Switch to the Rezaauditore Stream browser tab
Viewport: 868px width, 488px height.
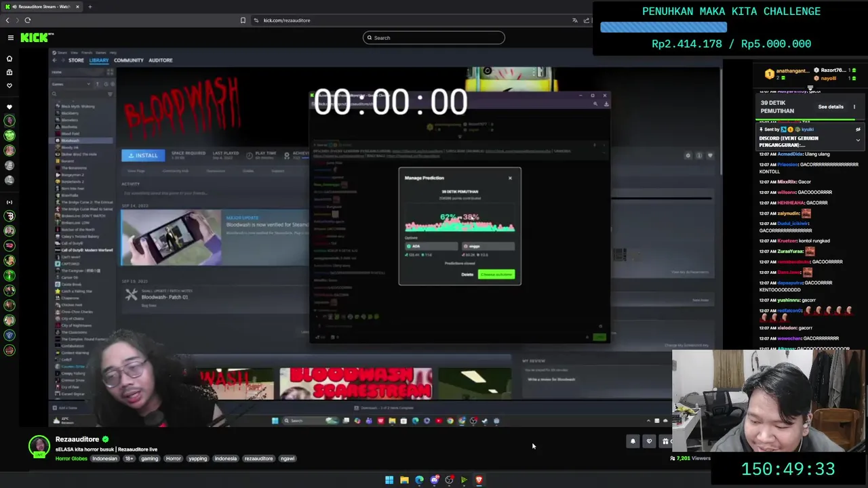pos(42,7)
